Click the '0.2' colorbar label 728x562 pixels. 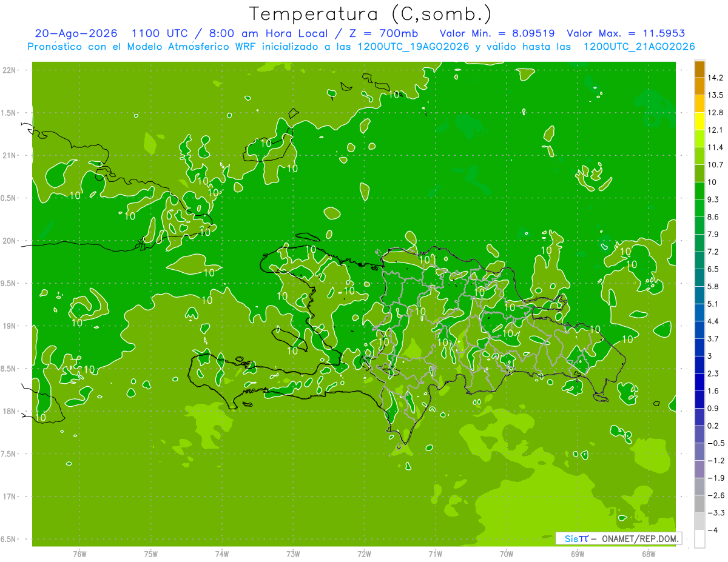point(713,426)
